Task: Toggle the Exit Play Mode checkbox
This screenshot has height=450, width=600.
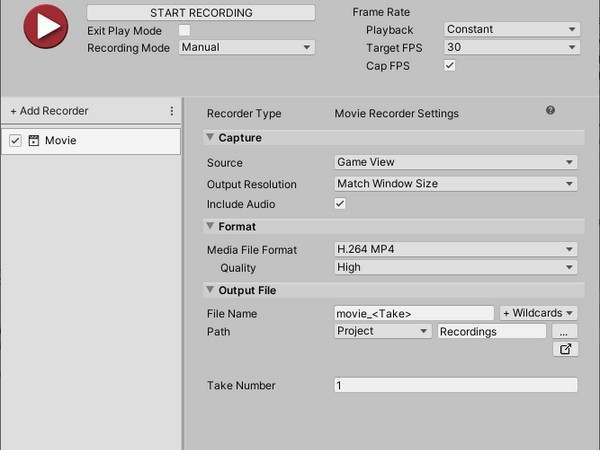Action: [x=184, y=30]
